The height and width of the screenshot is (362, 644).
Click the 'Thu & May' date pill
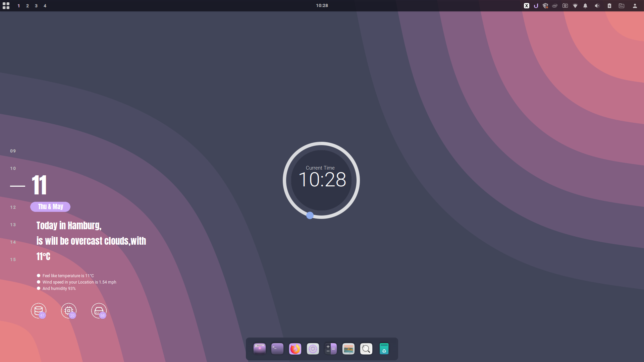click(x=50, y=207)
